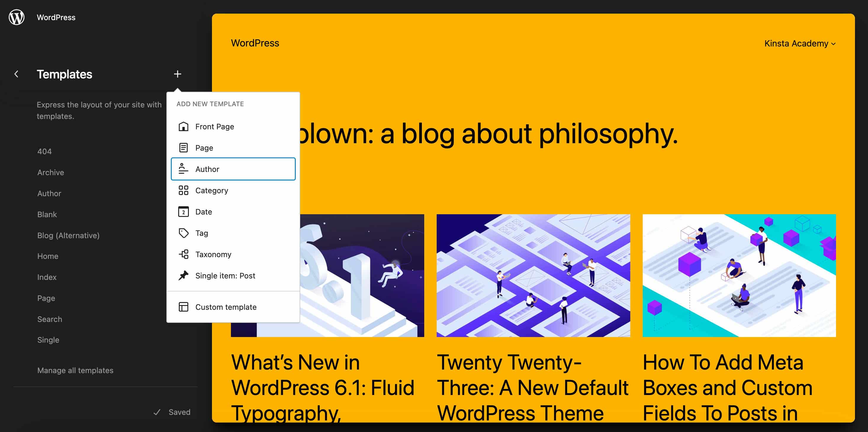Viewport: 868px width, 432px height.
Task: Click the Add New Template plus button
Action: point(178,74)
